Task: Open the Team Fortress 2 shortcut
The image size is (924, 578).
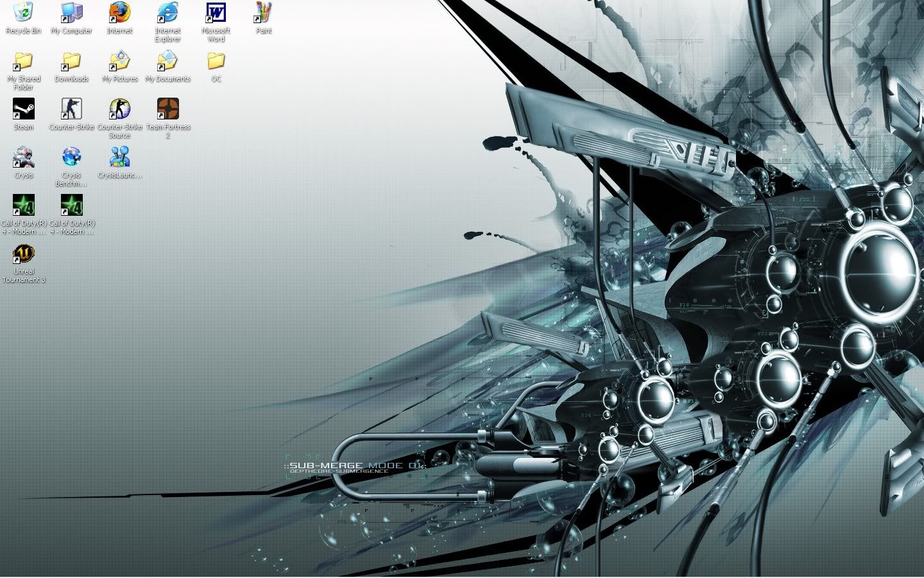Action: coord(167,109)
